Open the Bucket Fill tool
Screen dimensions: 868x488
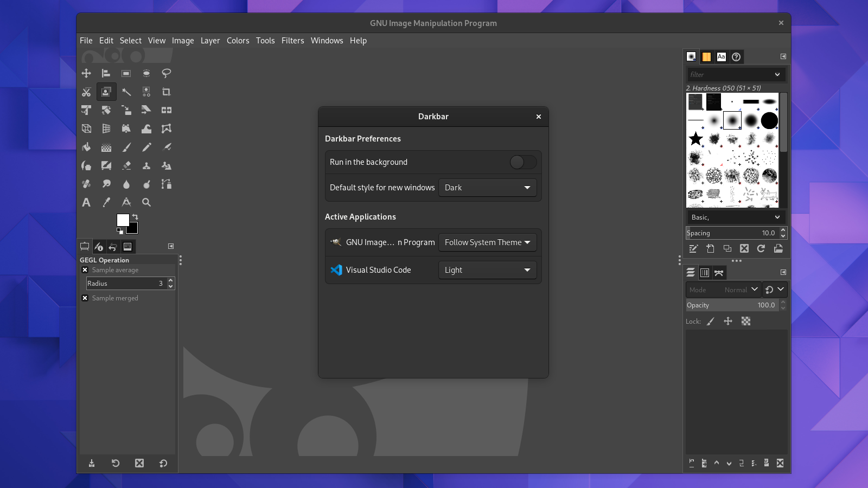87,147
